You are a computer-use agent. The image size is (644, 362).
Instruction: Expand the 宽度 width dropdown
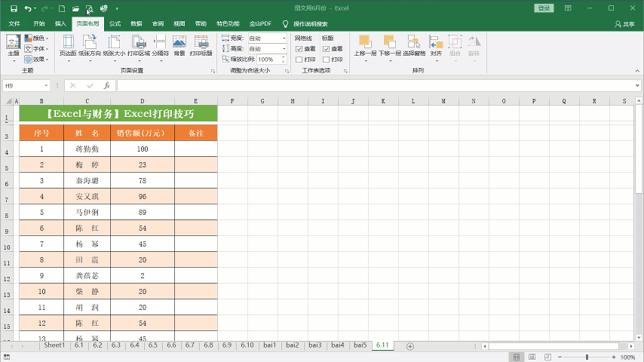(284, 38)
